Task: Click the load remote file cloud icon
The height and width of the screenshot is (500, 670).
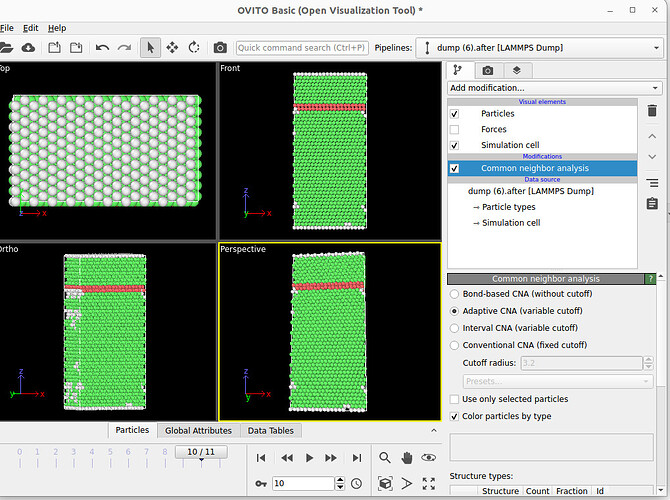Action: click(x=28, y=47)
